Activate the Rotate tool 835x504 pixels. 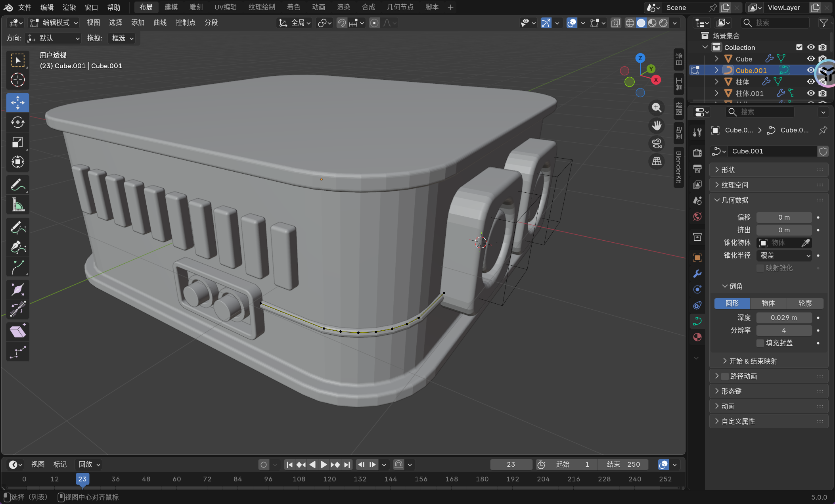tap(17, 122)
